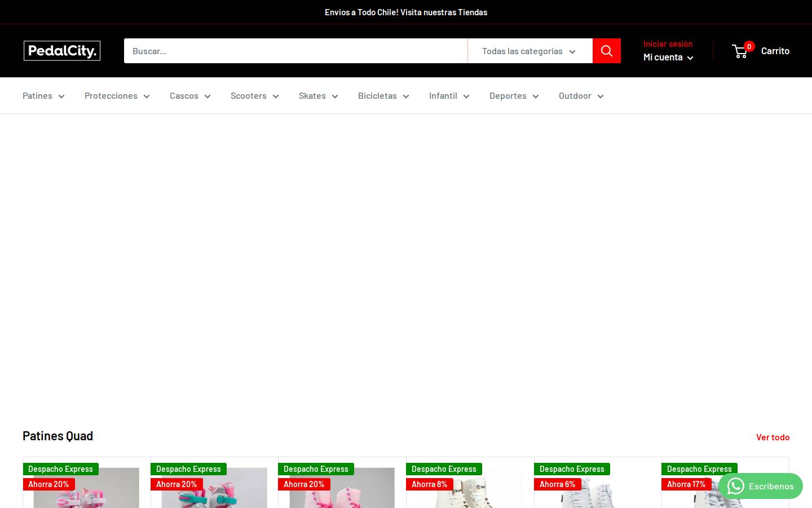Expand the Protecciones menu

click(117, 95)
